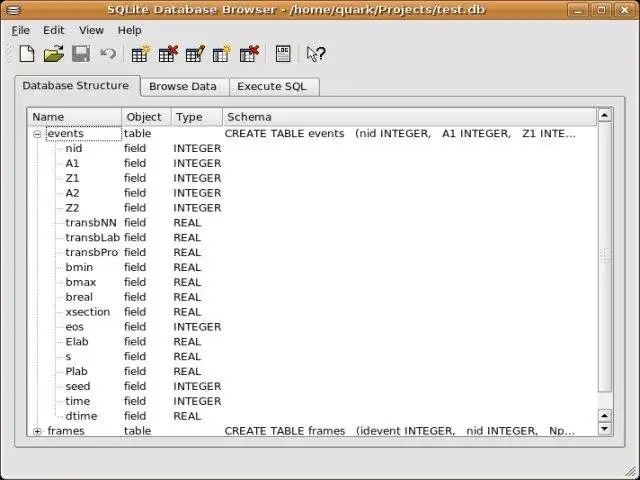Click the Create Table toolbar icon

pyautogui.click(x=140, y=54)
